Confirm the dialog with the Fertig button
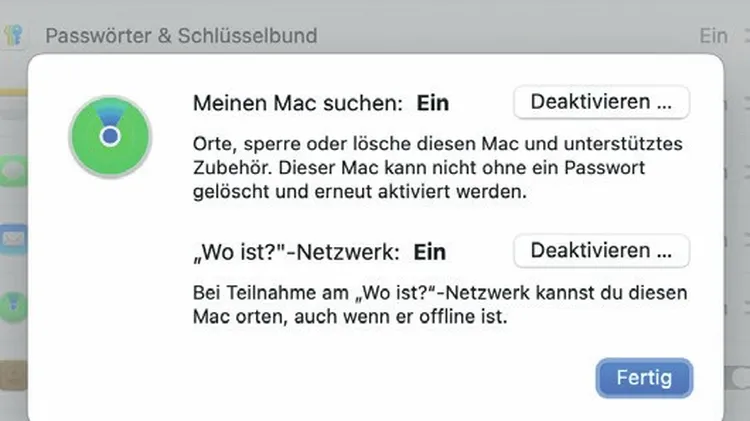 tap(644, 378)
